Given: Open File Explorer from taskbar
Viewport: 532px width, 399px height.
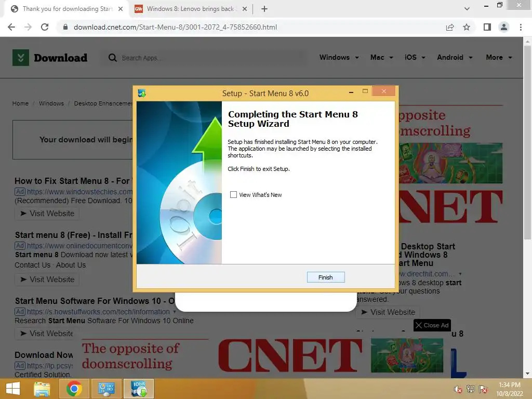Looking at the screenshot, I should (42, 389).
